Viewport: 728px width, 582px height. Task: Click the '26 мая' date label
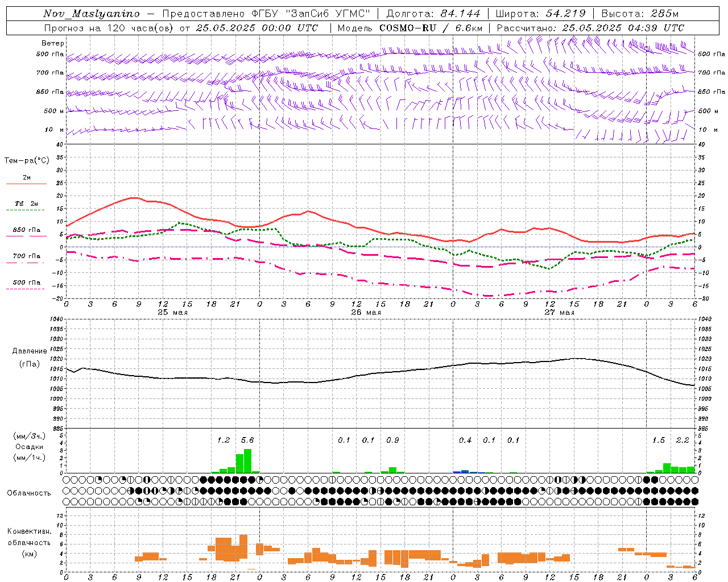pyautogui.click(x=366, y=313)
